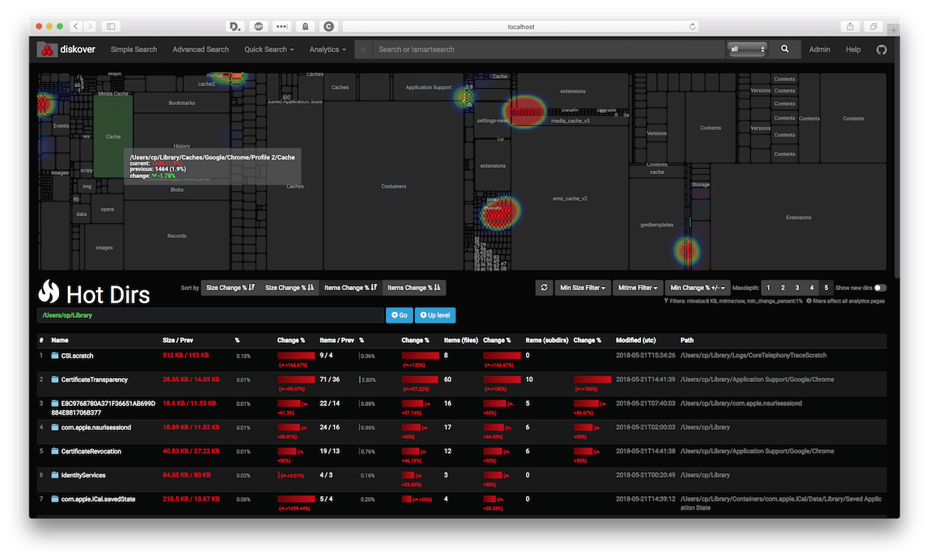The image size is (929, 560).
Task: Open the GitHub icon link
Action: pos(882,50)
